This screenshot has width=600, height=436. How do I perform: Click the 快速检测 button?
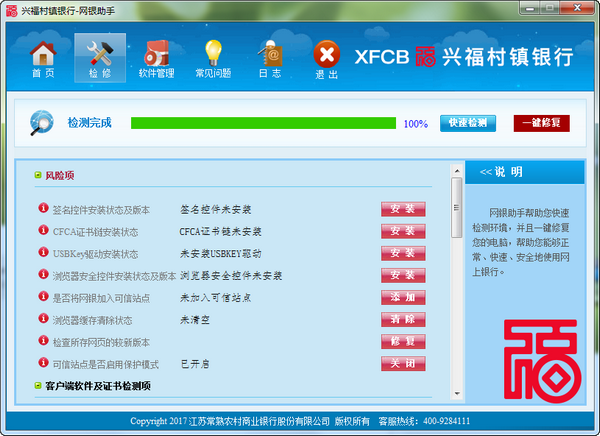(x=468, y=123)
